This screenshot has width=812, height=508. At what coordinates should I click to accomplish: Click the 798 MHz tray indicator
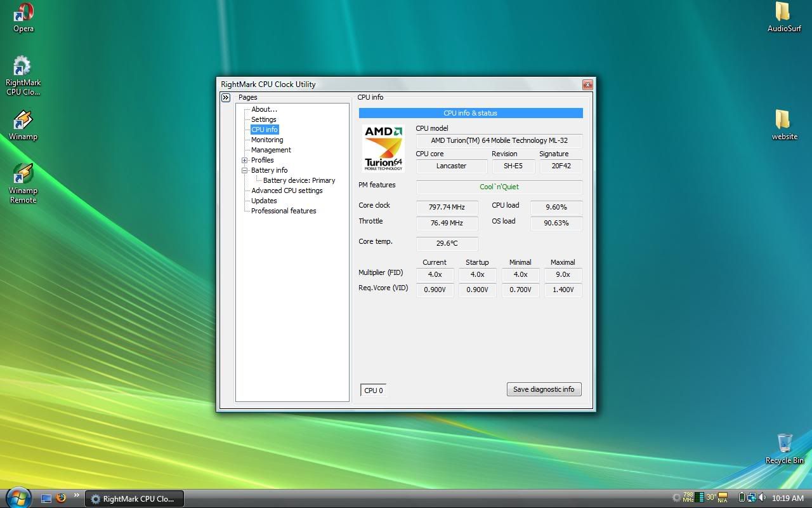688,498
